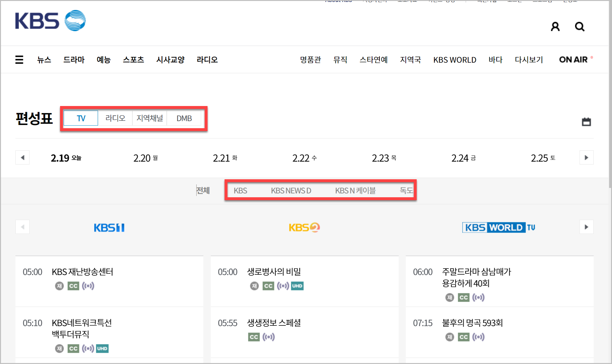Click the KBS1 channel logo
This screenshot has height=364, width=612.
click(x=109, y=227)
